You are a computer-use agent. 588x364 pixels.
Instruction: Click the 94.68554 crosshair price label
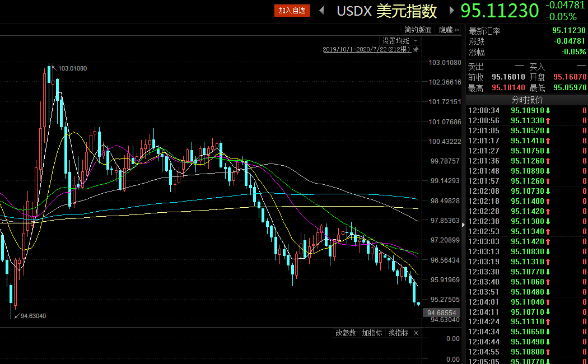(x=443, y=312)
